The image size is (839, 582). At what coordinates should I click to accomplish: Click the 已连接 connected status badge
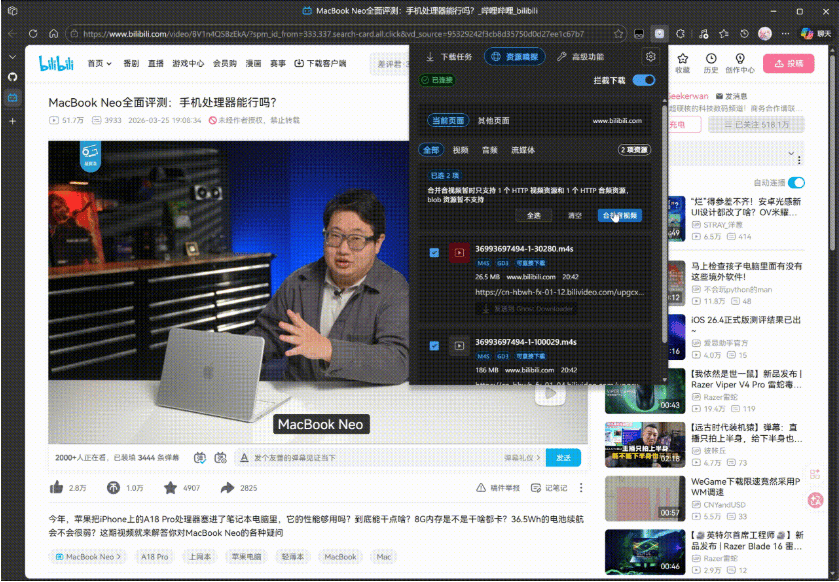(x=437, y=80)
